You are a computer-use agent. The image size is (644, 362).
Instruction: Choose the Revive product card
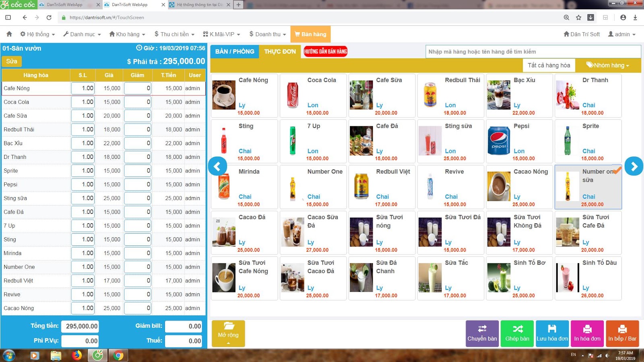(x=451, y=187)
